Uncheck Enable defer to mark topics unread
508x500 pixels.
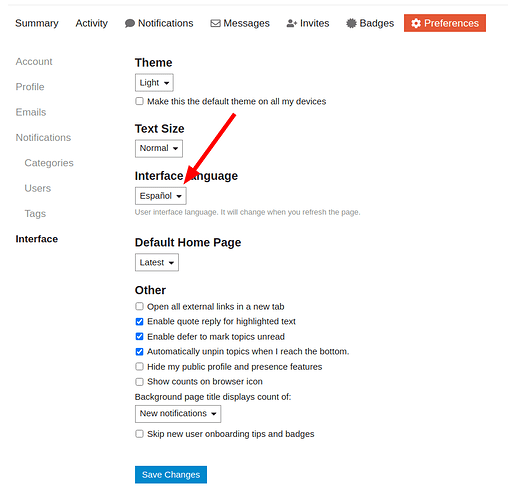139,336
